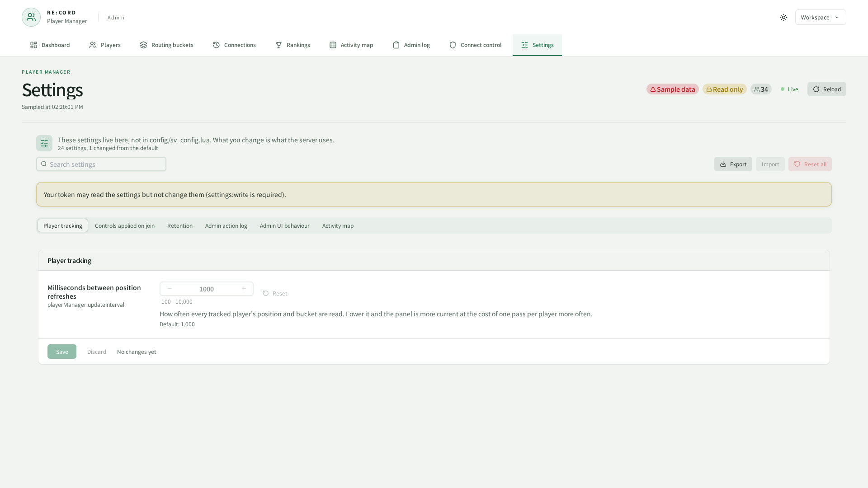Click the sliders icon beside settings description
Image resolution: width=868 pixels, height=488 pixels.
click(x=44, y=143)
